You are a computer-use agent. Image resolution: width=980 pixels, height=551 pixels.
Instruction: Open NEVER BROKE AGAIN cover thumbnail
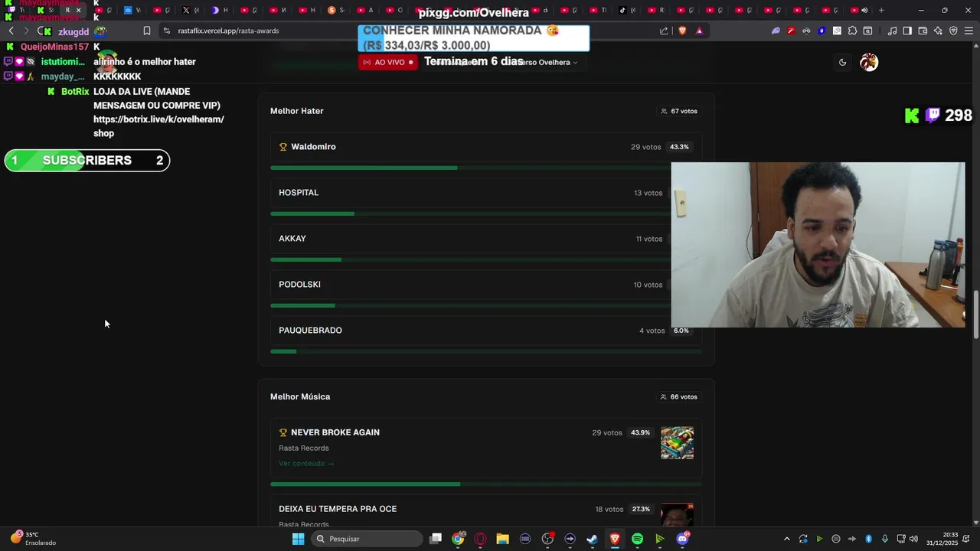pos(677,443)
